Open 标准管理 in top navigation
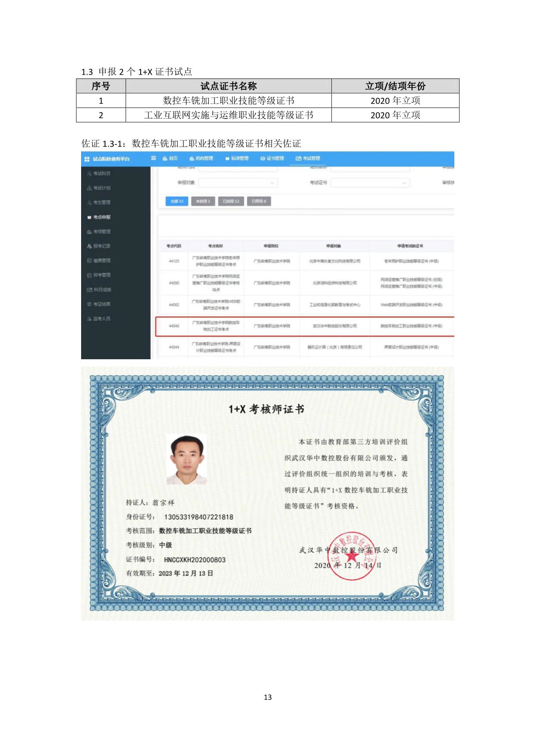 237,158
